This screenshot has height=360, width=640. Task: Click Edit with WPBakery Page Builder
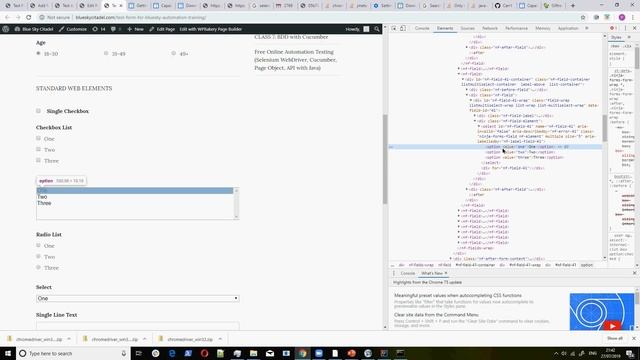(x=211, y=29)
